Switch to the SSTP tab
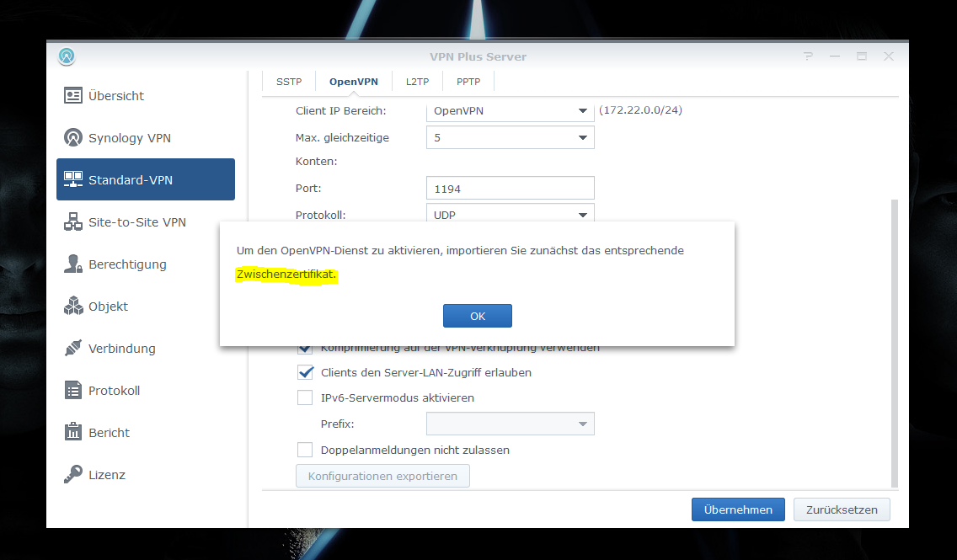 [289, 81]
